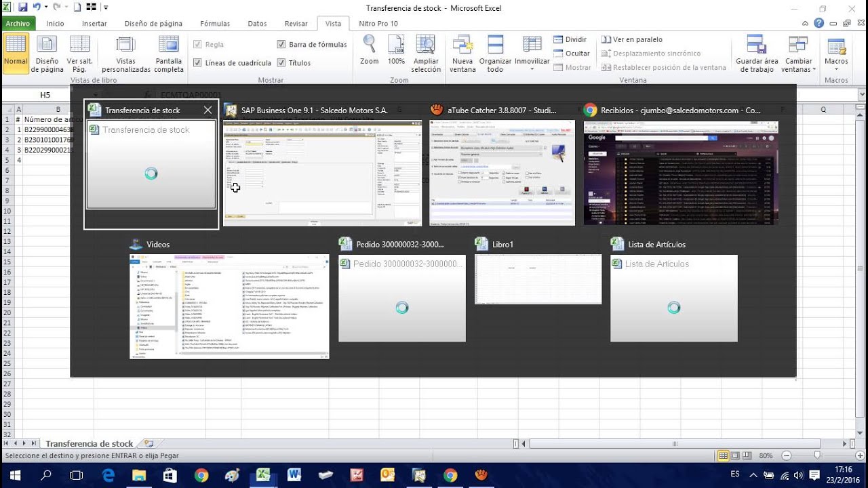Viewport: 868px width, 488px height.
Task: Switch to Pantalla completa
Action: tap(169, 53)
